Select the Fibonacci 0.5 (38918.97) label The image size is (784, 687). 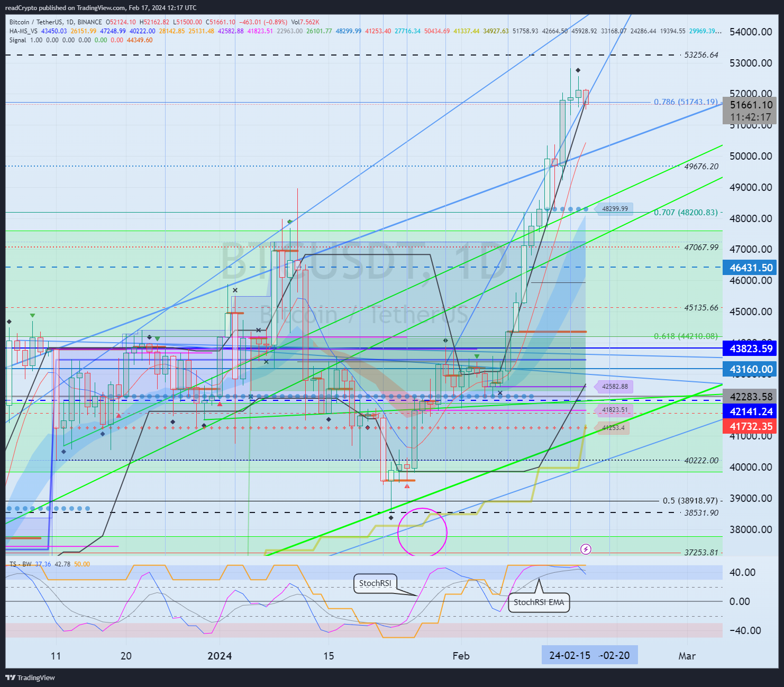(690, 501)
